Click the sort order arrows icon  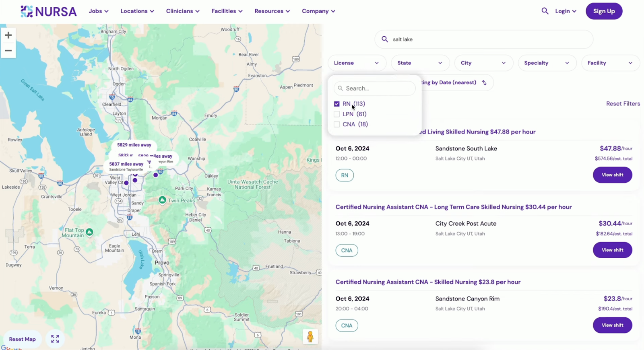point(484,82)
